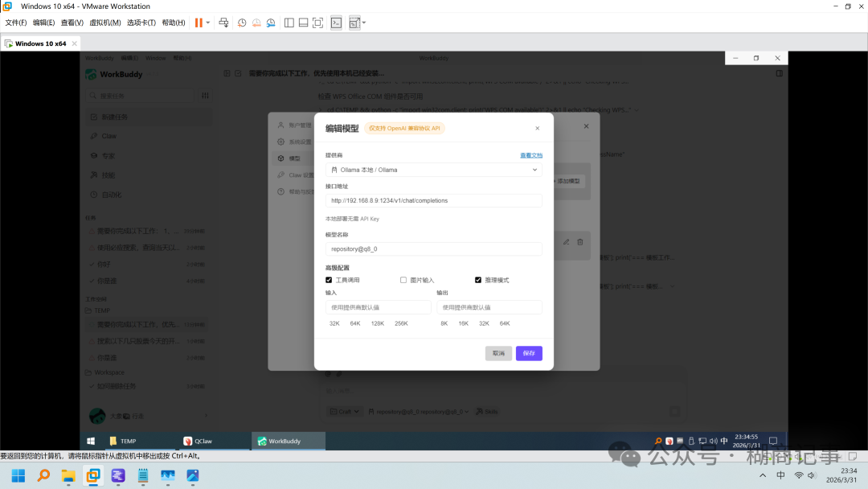Screen dimensions: 868x489
Task: Open the 查看文档 documentation link
Action: (530, 154)
